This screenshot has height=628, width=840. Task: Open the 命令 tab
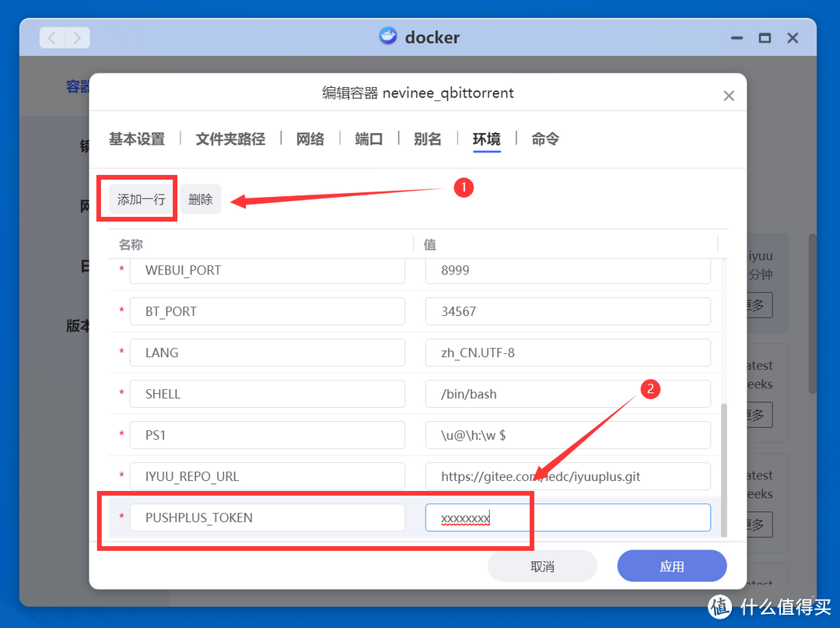544,139
